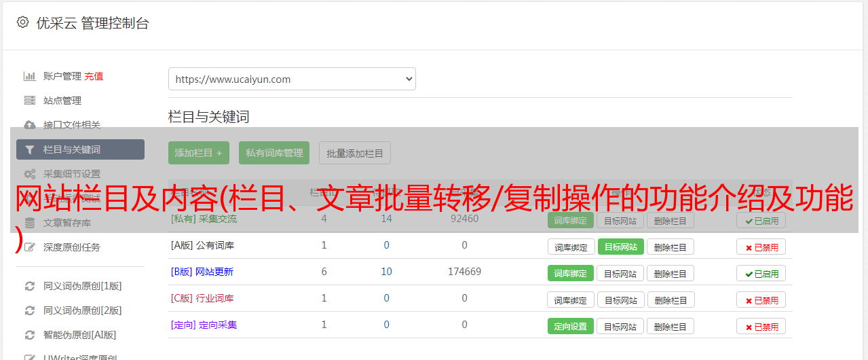Select 采集细节设置 in the sidebar
This screenshot has height=360, width=868.
(x=72, y=174)
